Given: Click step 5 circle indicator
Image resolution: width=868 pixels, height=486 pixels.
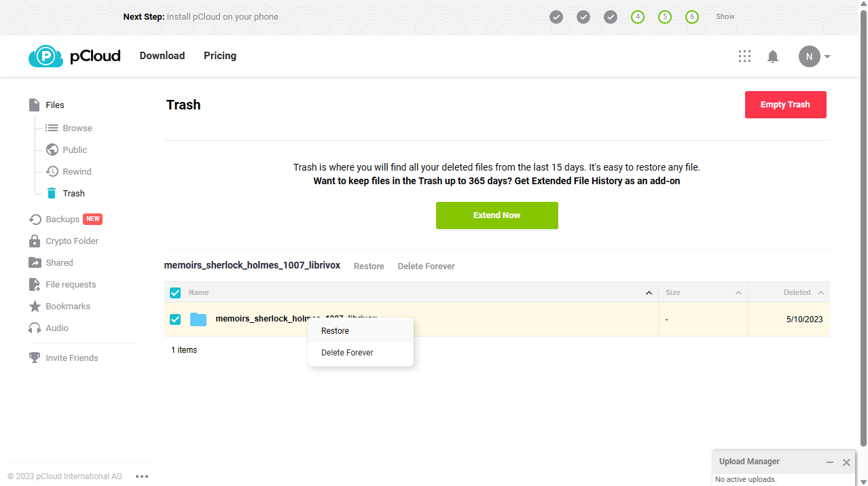Looking at the screenshot, I should (665, 17).
